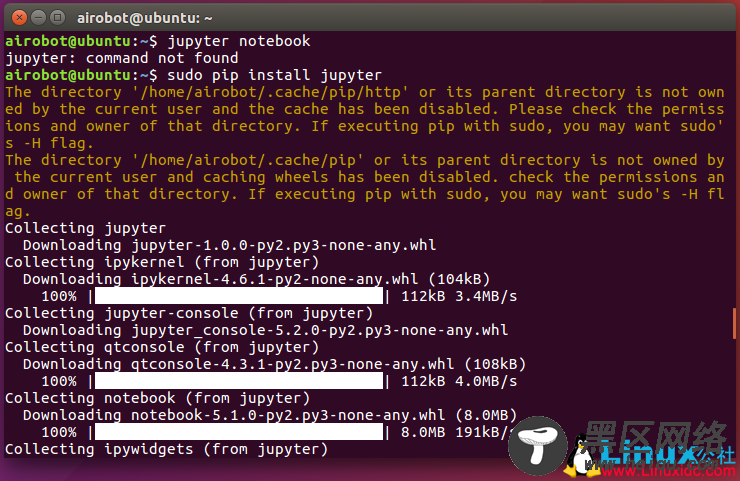This screenshot has width=740, height=481.
Task: Click the notebook download progress bar
Action: (x=239, y=432)
